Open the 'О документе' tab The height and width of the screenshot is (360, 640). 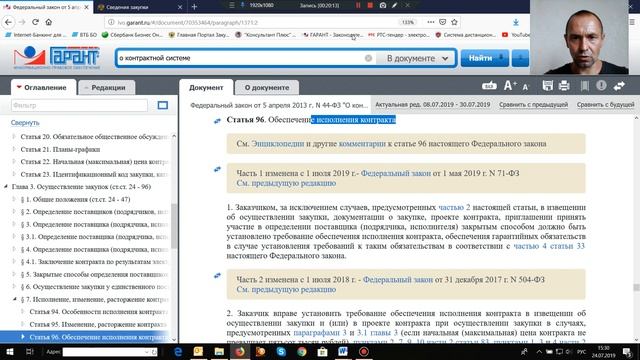267,87
